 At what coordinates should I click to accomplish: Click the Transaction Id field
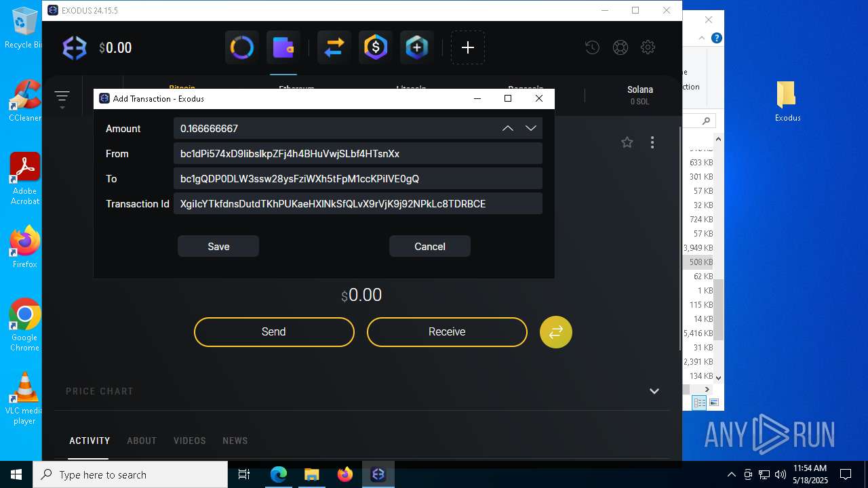[358, 204]
